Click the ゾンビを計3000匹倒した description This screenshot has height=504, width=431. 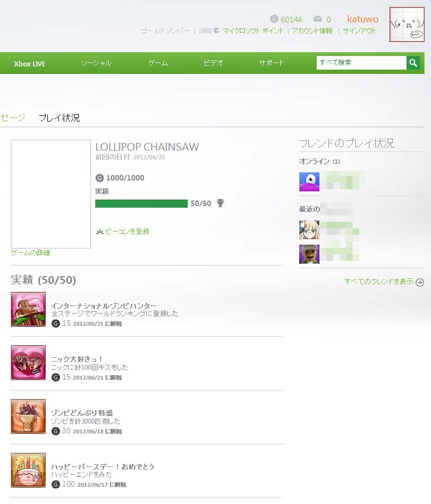click(85, 421)
